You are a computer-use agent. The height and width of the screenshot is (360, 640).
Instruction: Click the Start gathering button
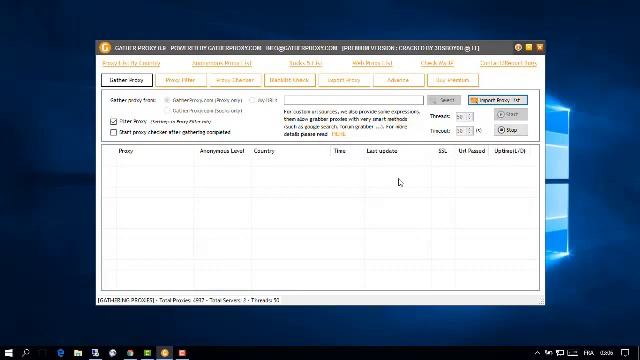click(x=511, y=114)
